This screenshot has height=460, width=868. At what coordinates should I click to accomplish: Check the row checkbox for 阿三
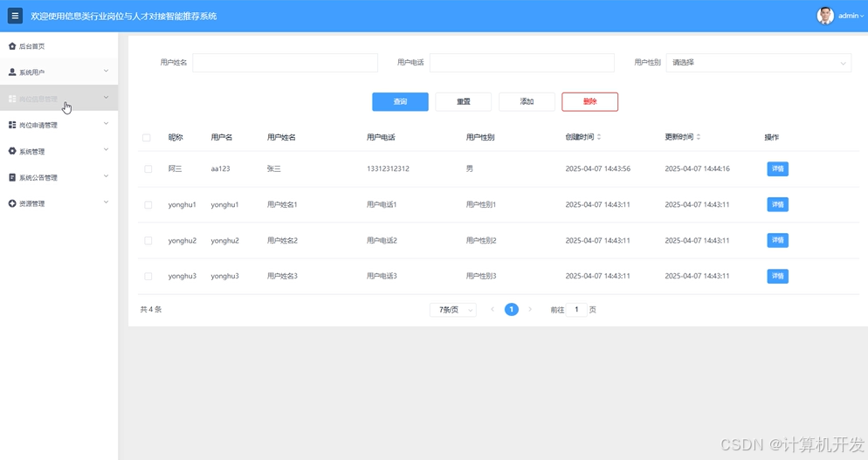coord(148,168)
